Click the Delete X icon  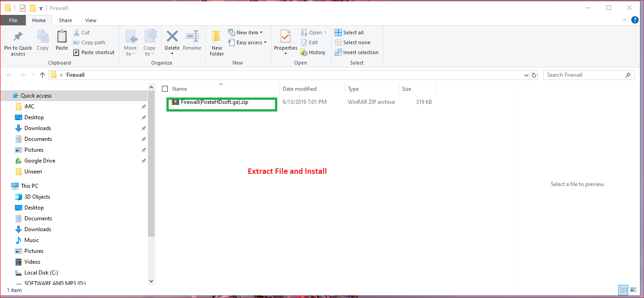pos(172,36)
